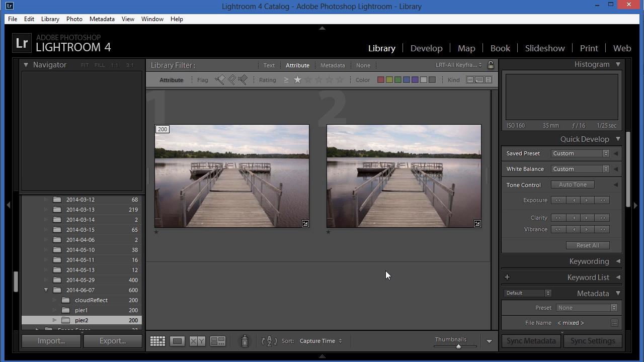Open Compare view (X|Y)
The width and height of the screenshot is (644, 362).
click(x=197, y=341)
